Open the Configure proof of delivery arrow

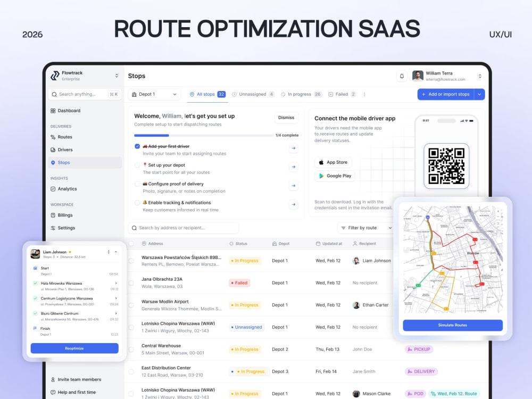point(294,186)
